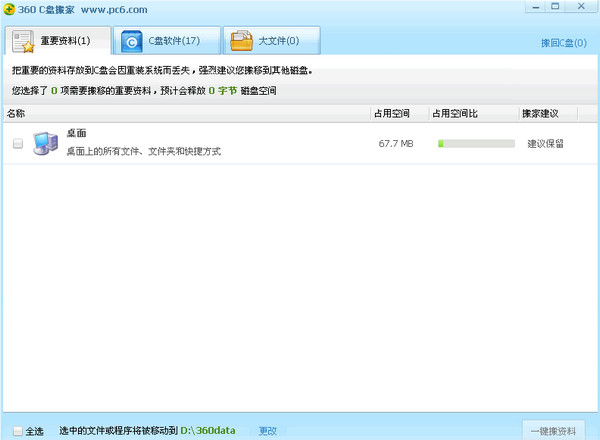Maximize the 360 C盘搬家 window
600x440 pixels.
555,7
